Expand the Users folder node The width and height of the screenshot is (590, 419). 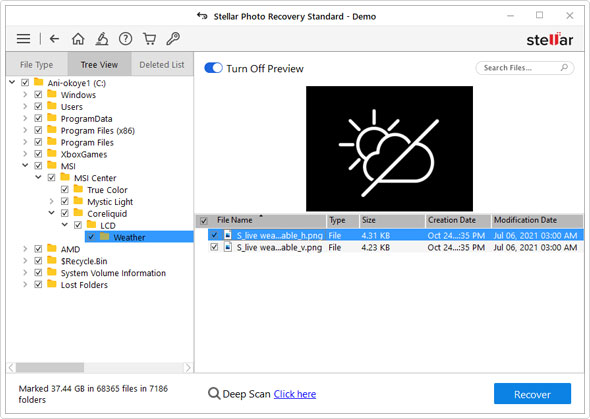point(25,106)
